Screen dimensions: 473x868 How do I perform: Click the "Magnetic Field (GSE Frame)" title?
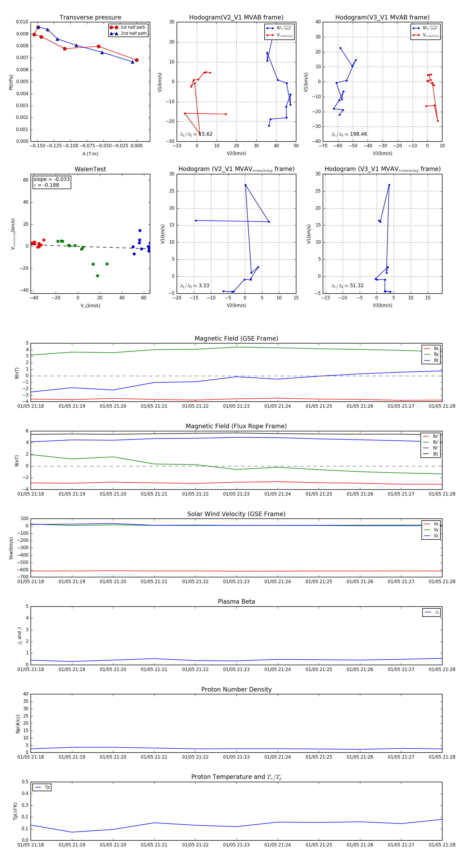coord(236,339)
